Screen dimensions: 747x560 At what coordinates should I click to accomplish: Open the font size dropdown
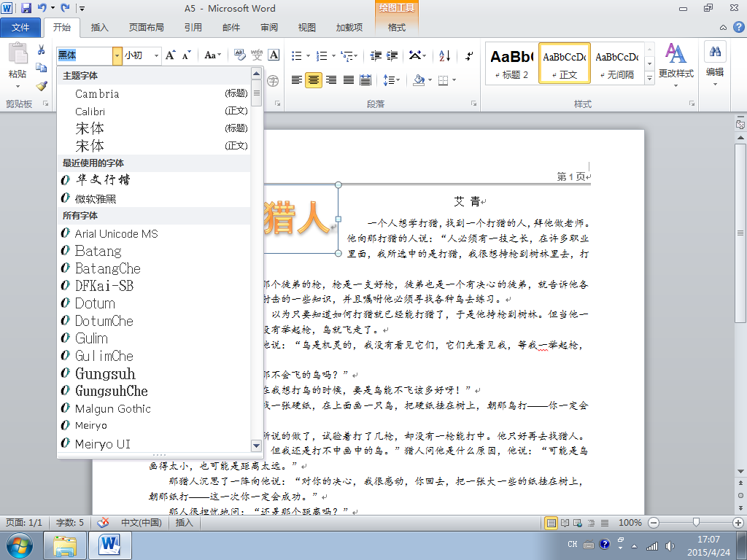[x=156, y=55]
